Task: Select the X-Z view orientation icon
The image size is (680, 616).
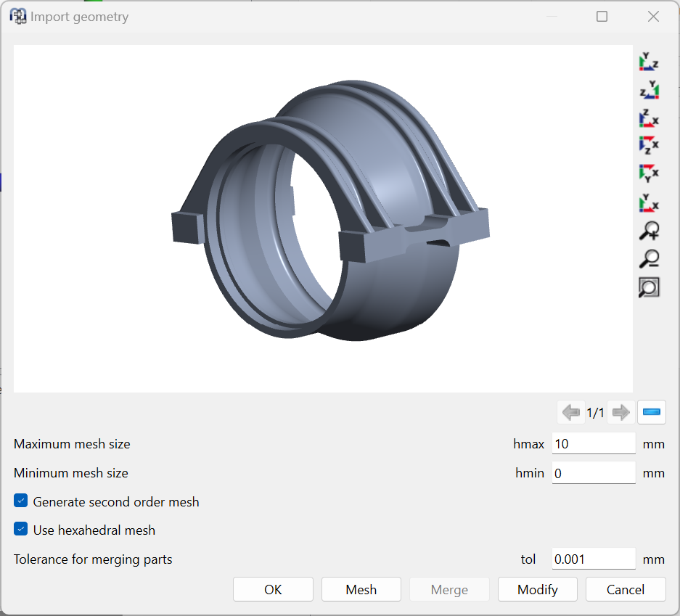Action: point(649,145)
